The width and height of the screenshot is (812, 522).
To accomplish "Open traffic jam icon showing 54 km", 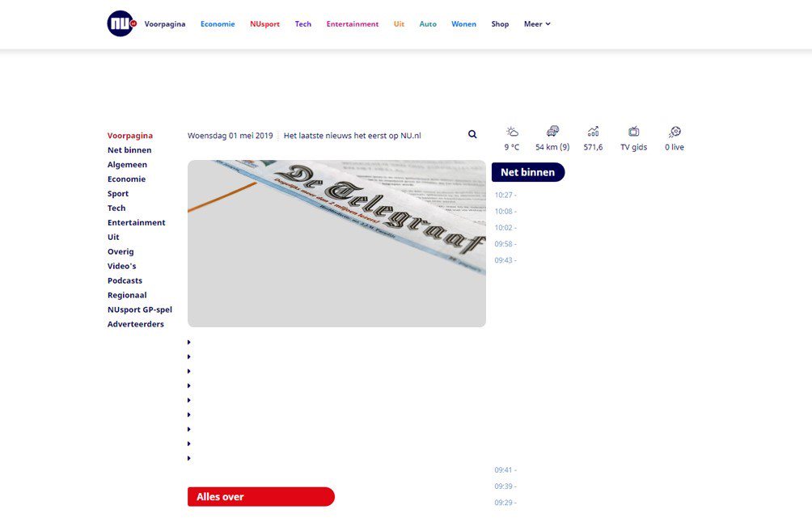I will point(552,132).
